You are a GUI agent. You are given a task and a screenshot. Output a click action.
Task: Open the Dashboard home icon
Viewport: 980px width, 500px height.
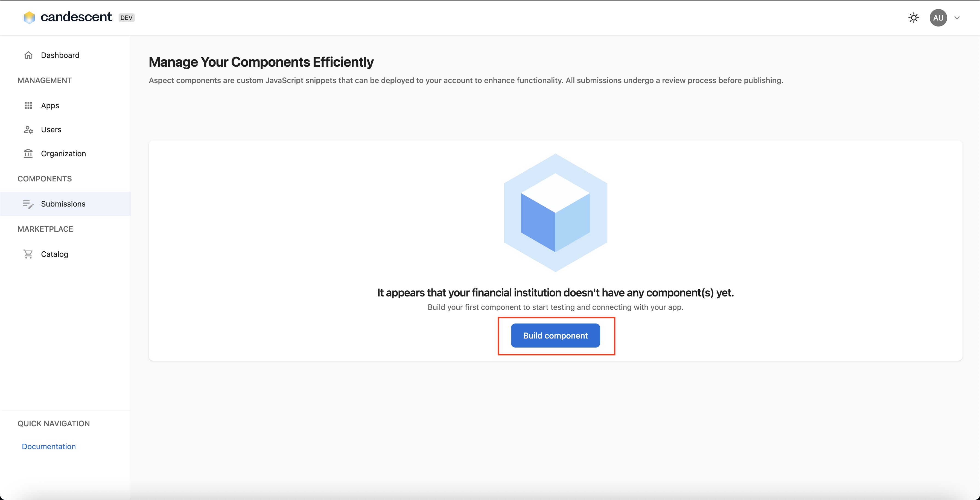[28, 55]
